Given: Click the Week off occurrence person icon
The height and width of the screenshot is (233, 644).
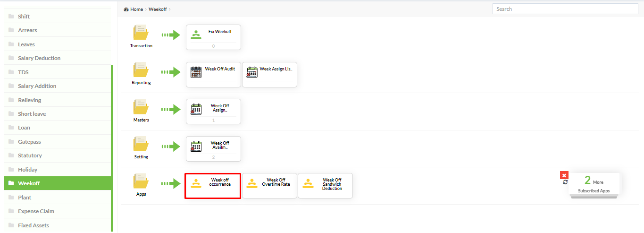Looking at the screenshot, I should pos(196,183).
